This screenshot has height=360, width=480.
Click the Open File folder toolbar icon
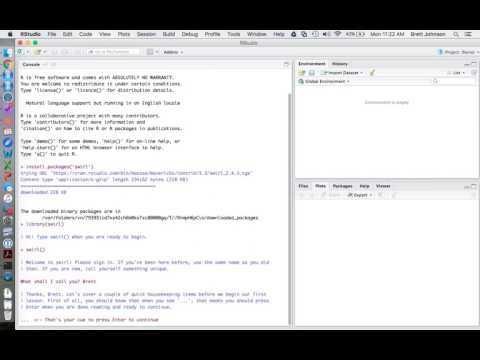[x=39, y=52]
